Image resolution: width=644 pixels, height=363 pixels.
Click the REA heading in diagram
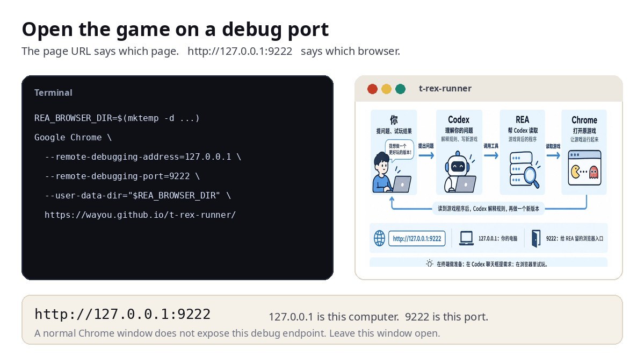[x=523, y=119]
